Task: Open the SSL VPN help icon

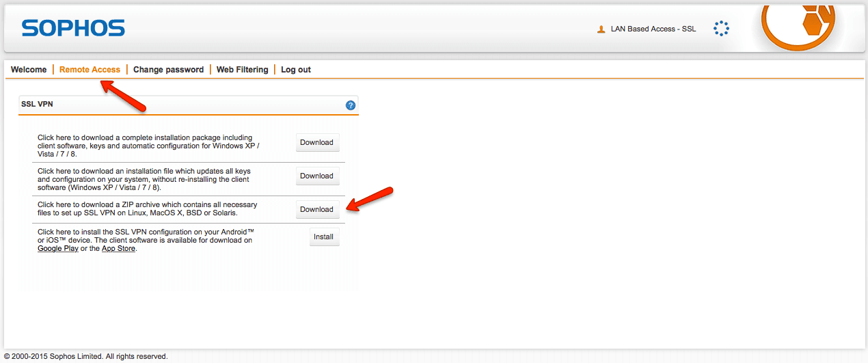Action: click(351, 105)
